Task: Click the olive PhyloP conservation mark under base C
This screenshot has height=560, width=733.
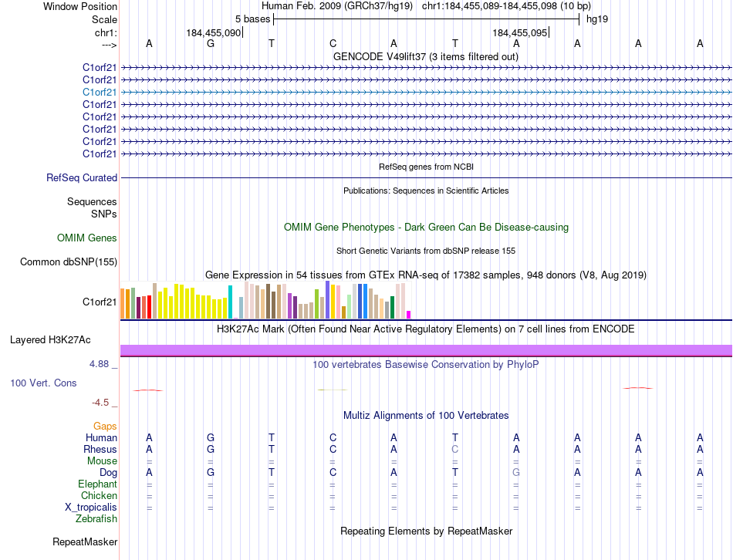Action: click(333, 390)
